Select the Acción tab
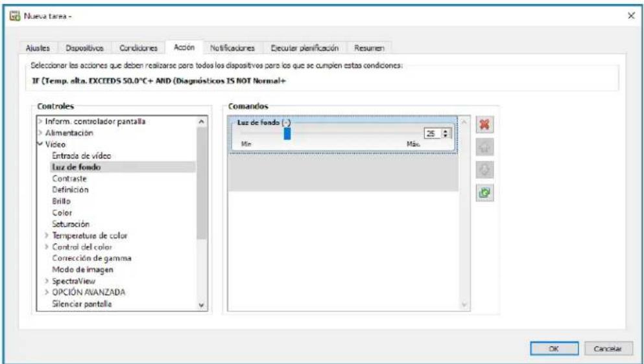This screenshot has width=644, height=364. pyautogui.click(x=184, y=47)
